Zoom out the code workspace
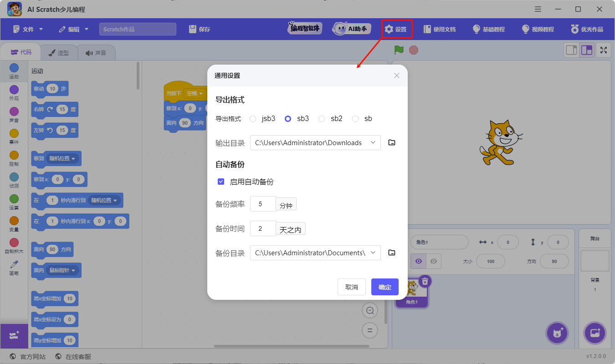The image size is (615, 364). [370, 311]
